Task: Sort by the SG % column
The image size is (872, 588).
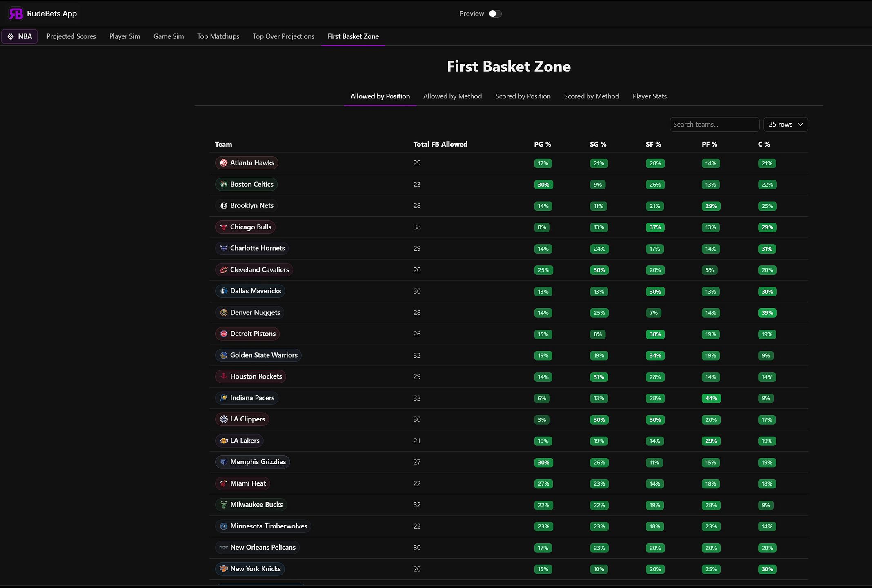Action: [x=598, y=144]
